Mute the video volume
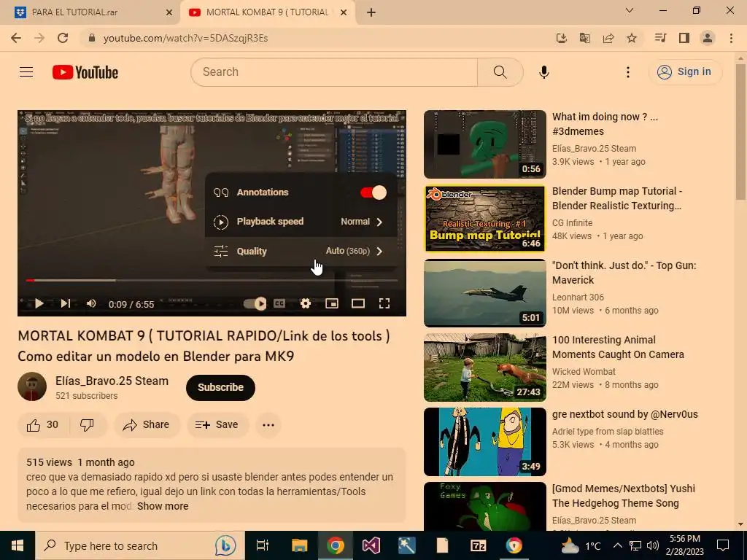 pyautogui.click(x=91, y=303)
